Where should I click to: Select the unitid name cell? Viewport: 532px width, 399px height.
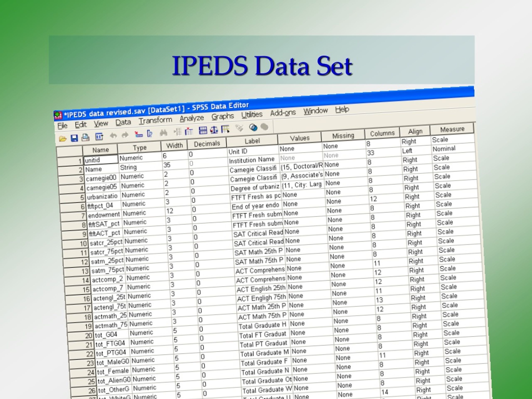pyautogui.click(x=101, y=160)
